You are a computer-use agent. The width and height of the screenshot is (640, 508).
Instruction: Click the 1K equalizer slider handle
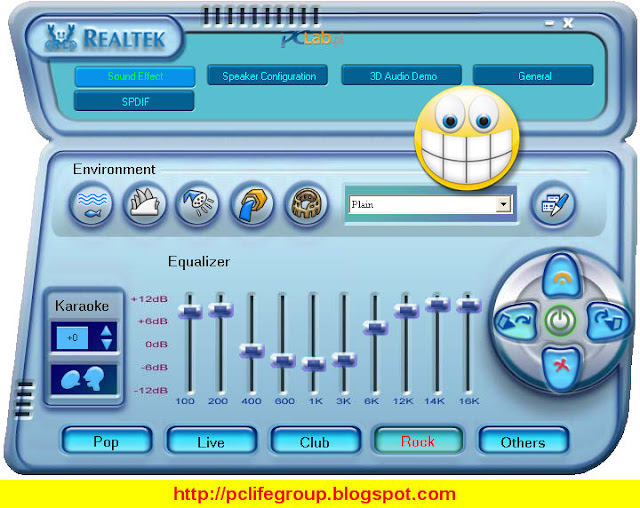coord(313,363)
